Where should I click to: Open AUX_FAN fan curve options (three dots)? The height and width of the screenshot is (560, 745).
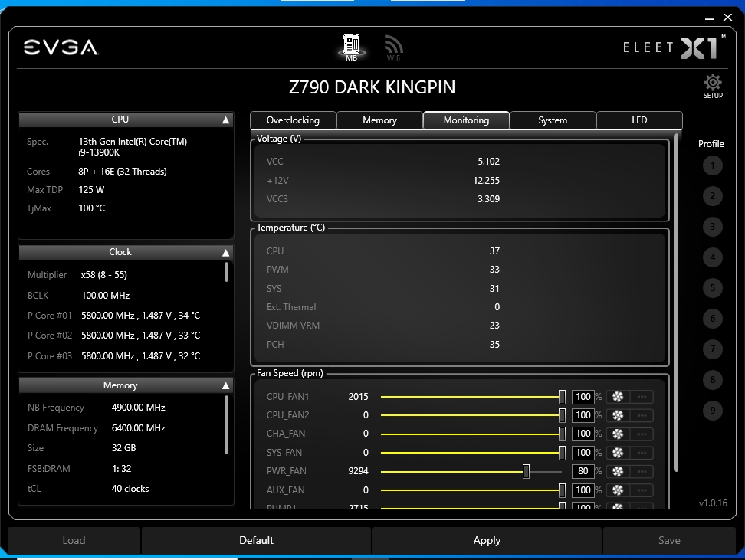[x=642, y=490]
